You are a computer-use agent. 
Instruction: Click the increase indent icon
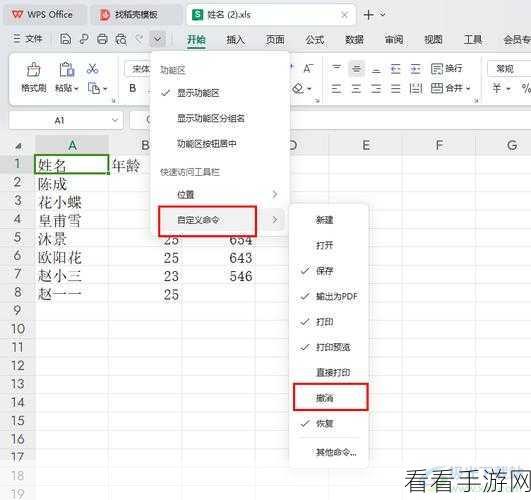416,69
